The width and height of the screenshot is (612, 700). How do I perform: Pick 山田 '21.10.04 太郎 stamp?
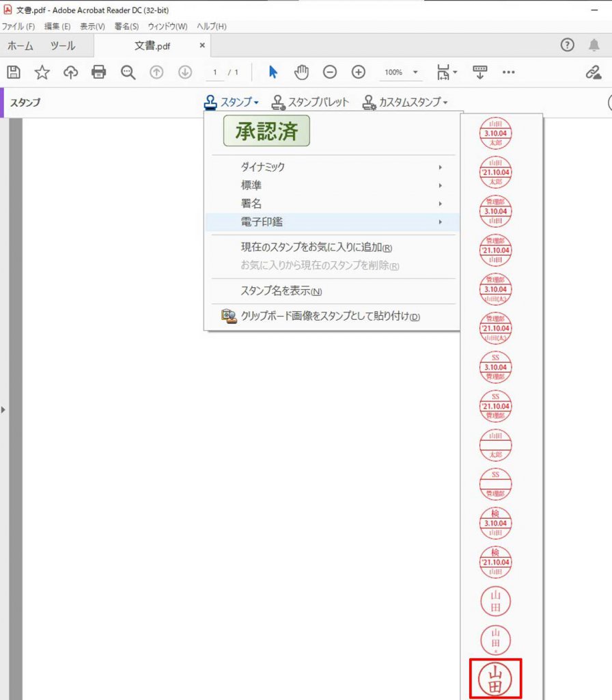[x=495, y=172]
